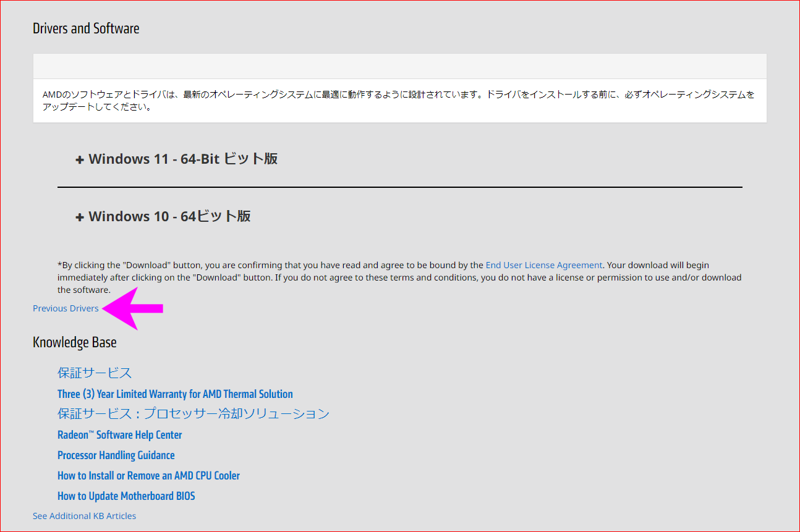Expand the Windows 10 - 64ビット版 driver section
This screenshot has width=800, height=532.
(169, 216)
